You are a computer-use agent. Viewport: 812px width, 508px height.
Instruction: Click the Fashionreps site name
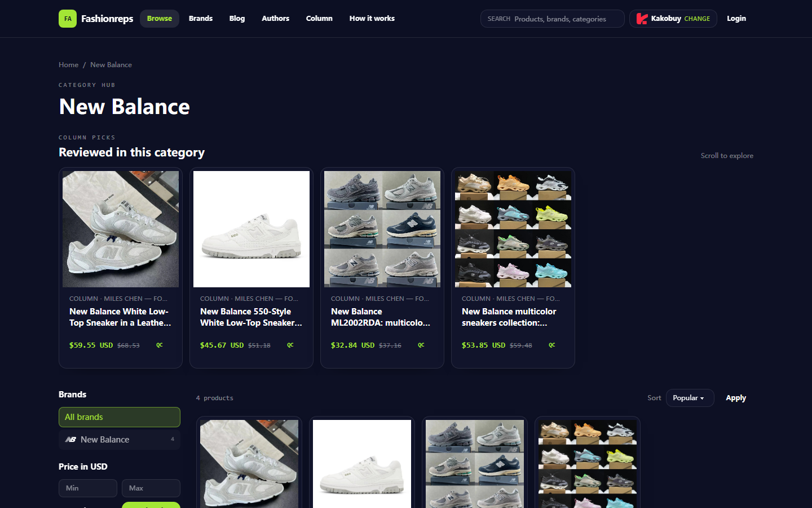point(107,19)
